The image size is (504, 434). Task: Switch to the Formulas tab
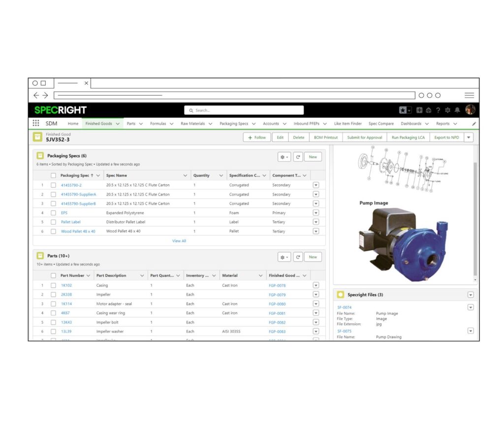pos(158,124)
